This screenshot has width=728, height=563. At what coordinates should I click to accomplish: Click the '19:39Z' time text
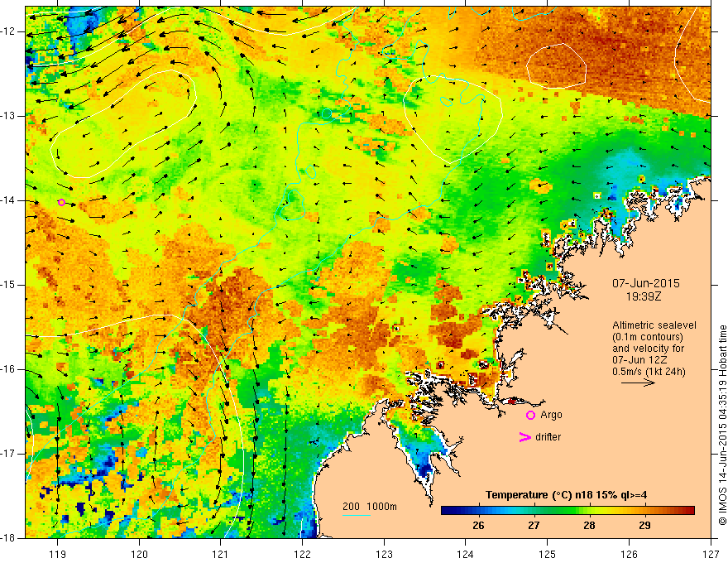[644, 296]
